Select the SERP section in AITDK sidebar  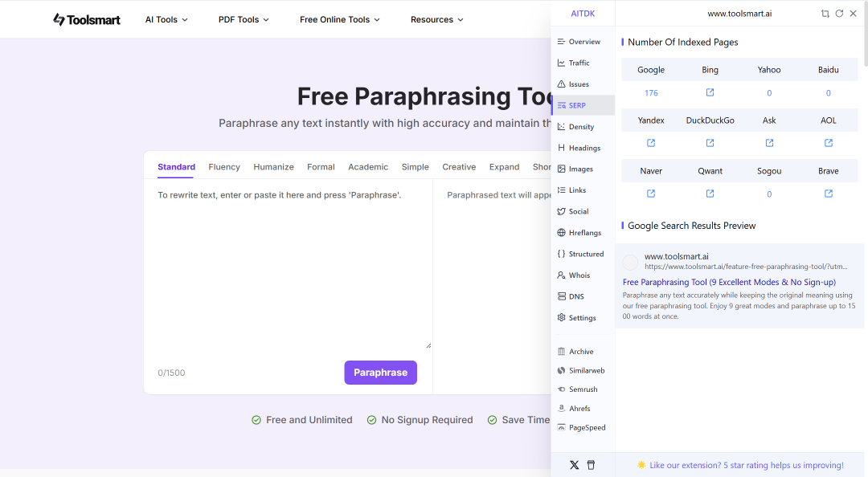coord(583,105)
